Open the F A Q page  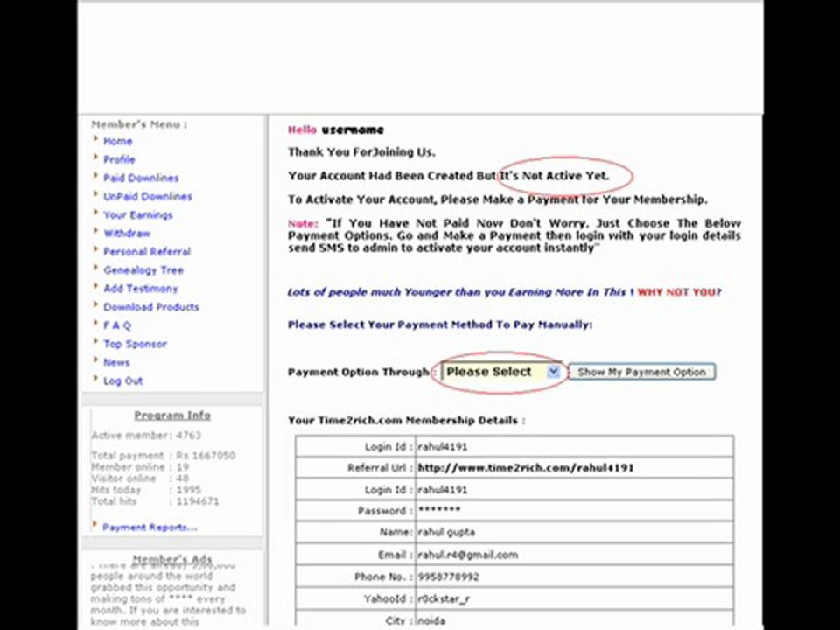coord(116,325)
